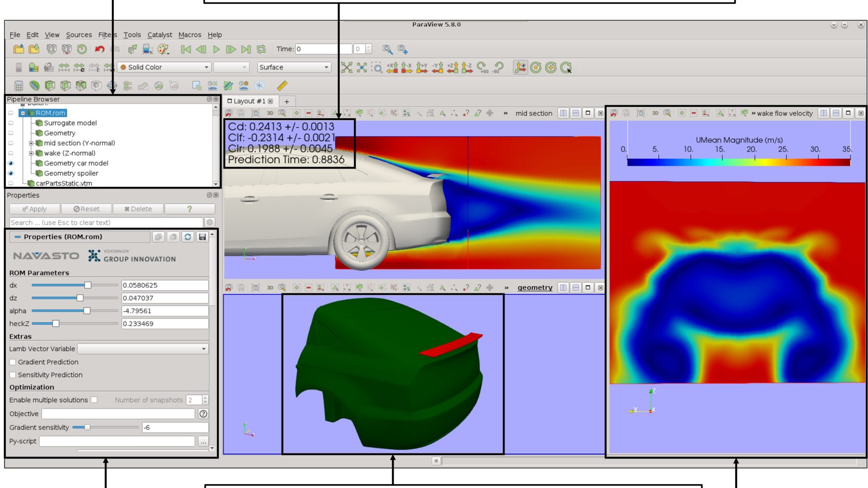The image size is (868, 488).
Task: Adjust the dx parameter slider
Action: coord(75,285)
